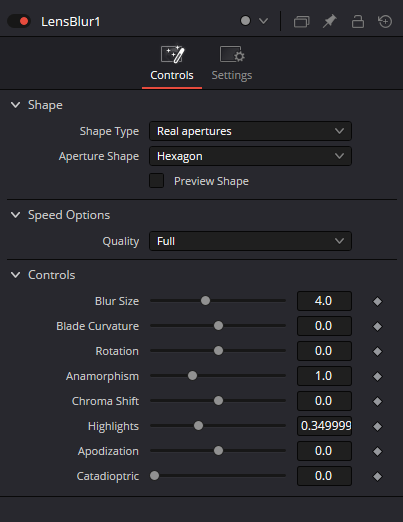Click the Quality label

coord(121,241)
